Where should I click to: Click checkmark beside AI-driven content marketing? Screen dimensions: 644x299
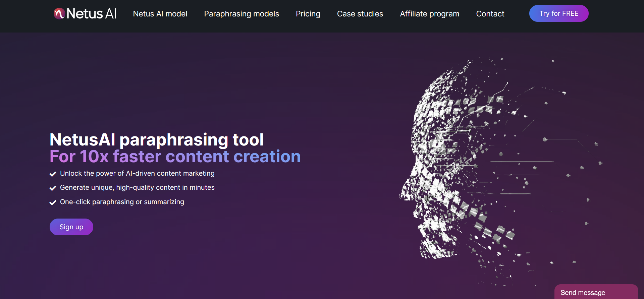53,174
